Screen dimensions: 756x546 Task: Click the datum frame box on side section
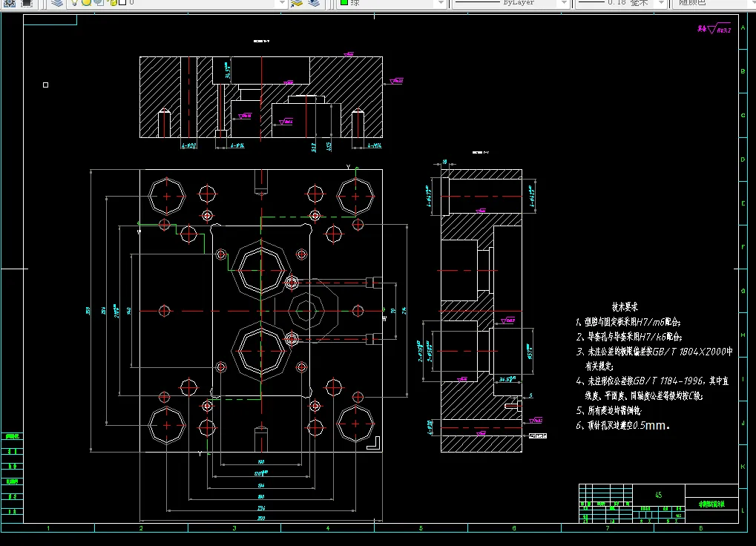tap(538, 435)
